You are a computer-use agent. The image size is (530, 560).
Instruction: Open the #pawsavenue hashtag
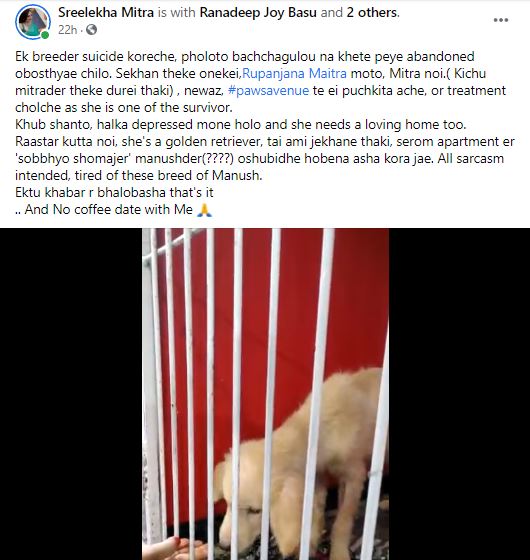[x=268, y=91]
